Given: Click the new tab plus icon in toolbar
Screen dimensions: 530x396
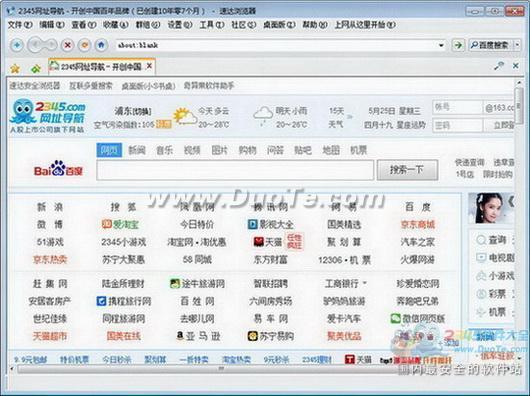Looking at the screenshot, I should (x=17, y=45).
